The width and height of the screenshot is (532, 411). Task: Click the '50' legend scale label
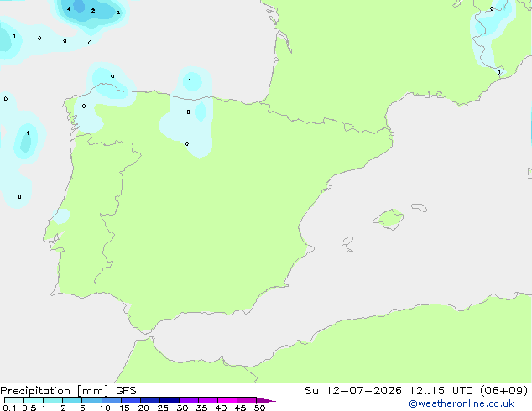click(x=259, y=408)
